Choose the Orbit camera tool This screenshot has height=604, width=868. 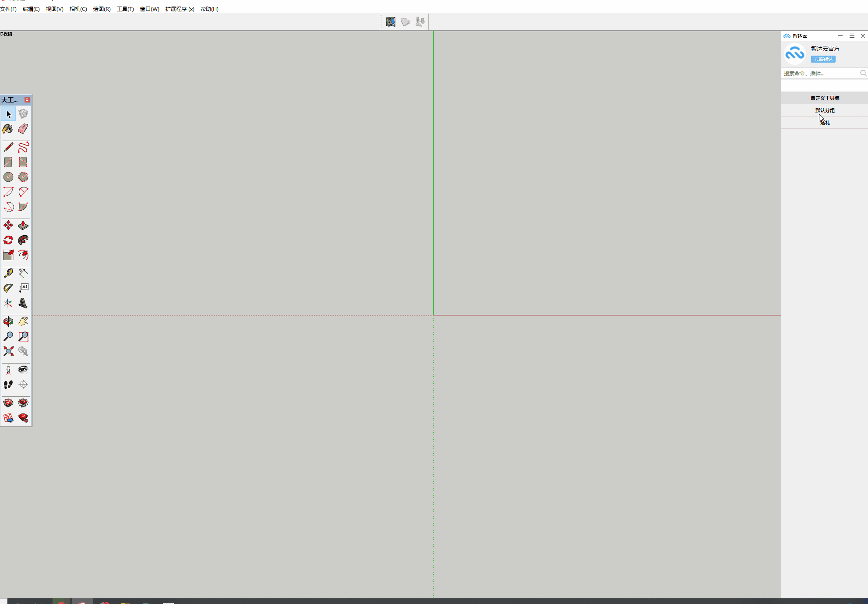click(x=8, y=321)
